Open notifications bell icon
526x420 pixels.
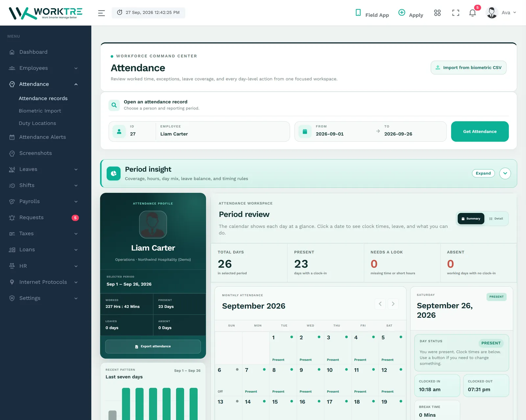click(472, 13)
